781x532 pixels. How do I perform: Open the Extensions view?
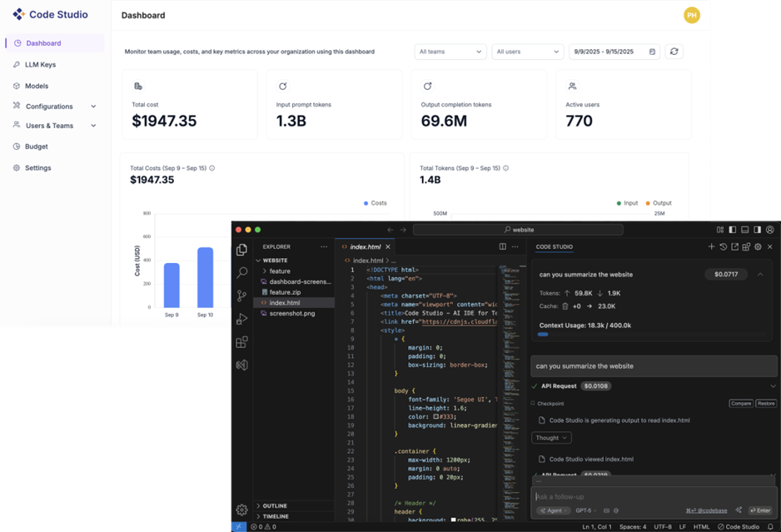tap(241, 341)
